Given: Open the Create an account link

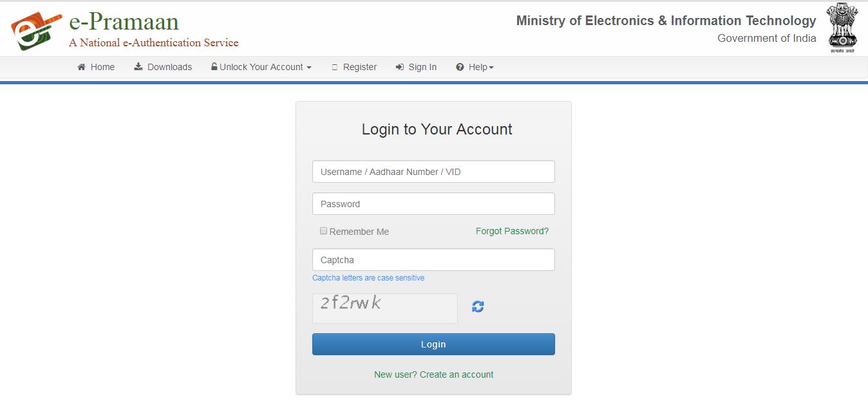Looking at the screenshot, I should pos(434,374).
